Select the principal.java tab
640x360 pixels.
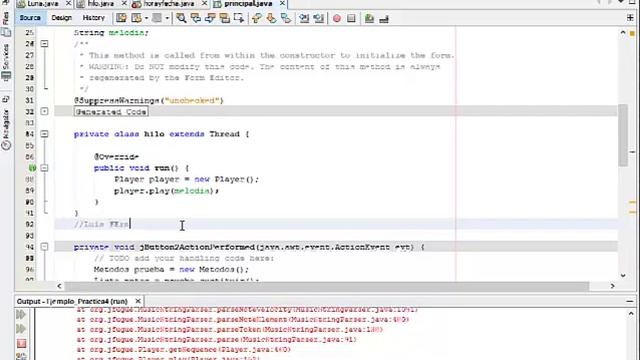pyautogui.click(x=248, y=4)
